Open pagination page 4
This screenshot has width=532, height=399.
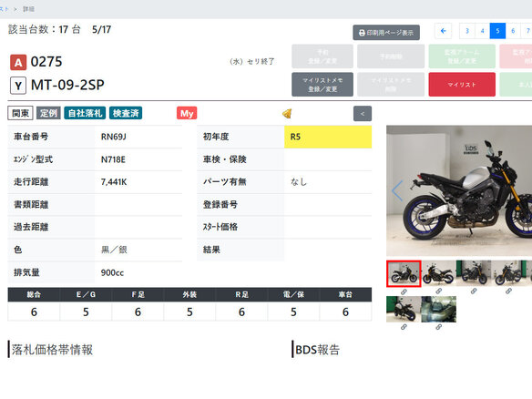[483, 31]
